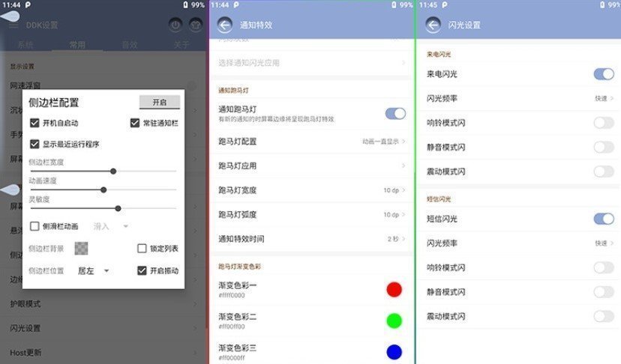The width and height of the screenshot is (621, 364).
Task: Enable 震动模式闪 under 来电闪光 section
Action: tap(604, 172)
